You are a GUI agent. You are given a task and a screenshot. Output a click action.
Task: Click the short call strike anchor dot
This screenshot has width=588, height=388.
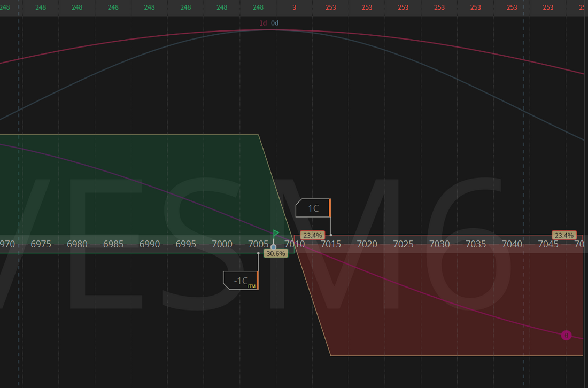click(258, 253)
